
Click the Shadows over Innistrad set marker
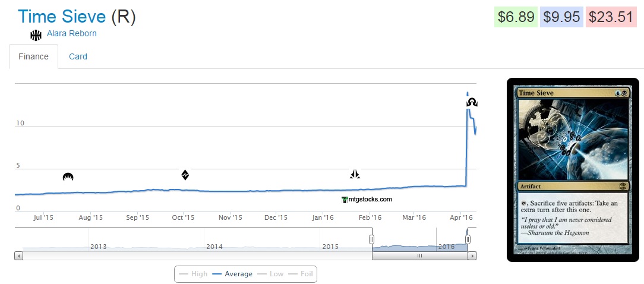click(x=472, y=102)
